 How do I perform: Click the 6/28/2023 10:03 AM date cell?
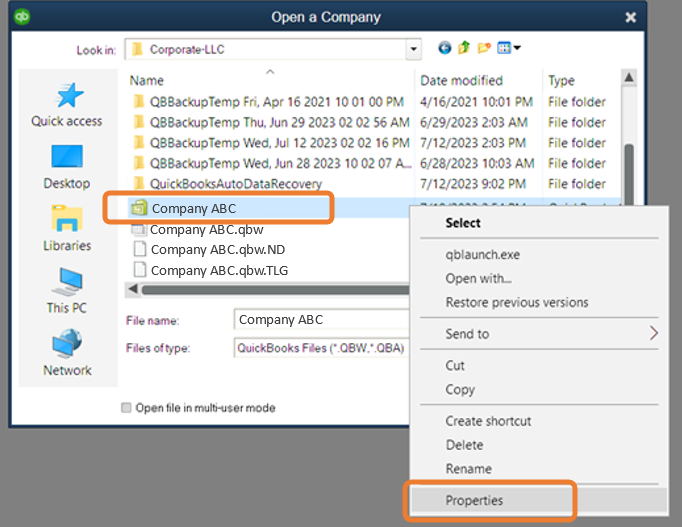[x=477, y=163]
